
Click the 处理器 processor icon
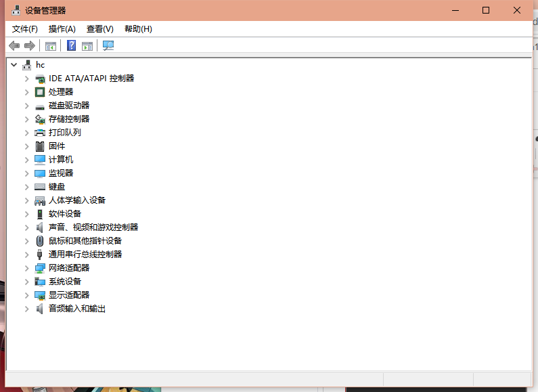click(40, 92)
